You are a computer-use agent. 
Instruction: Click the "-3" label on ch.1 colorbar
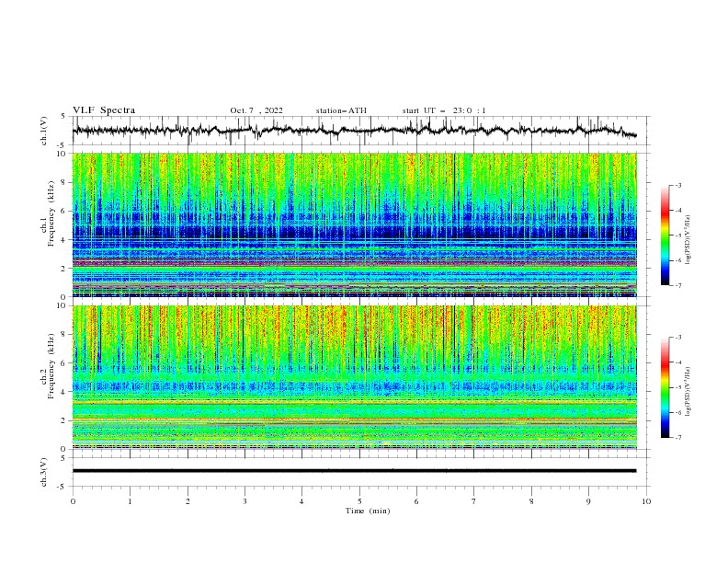point(677,185)
